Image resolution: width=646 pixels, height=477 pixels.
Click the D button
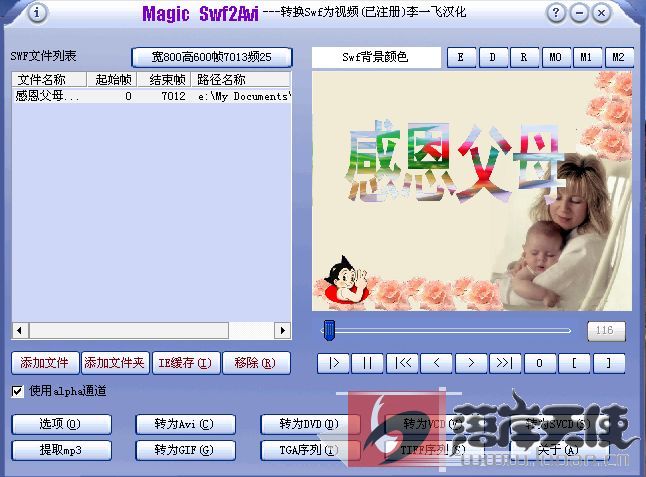point(493,57)
